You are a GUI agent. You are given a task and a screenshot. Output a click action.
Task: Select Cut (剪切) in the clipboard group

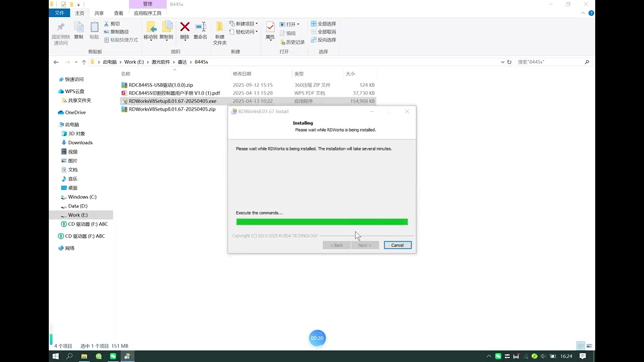pyautogui.click(x=112, y=24)
